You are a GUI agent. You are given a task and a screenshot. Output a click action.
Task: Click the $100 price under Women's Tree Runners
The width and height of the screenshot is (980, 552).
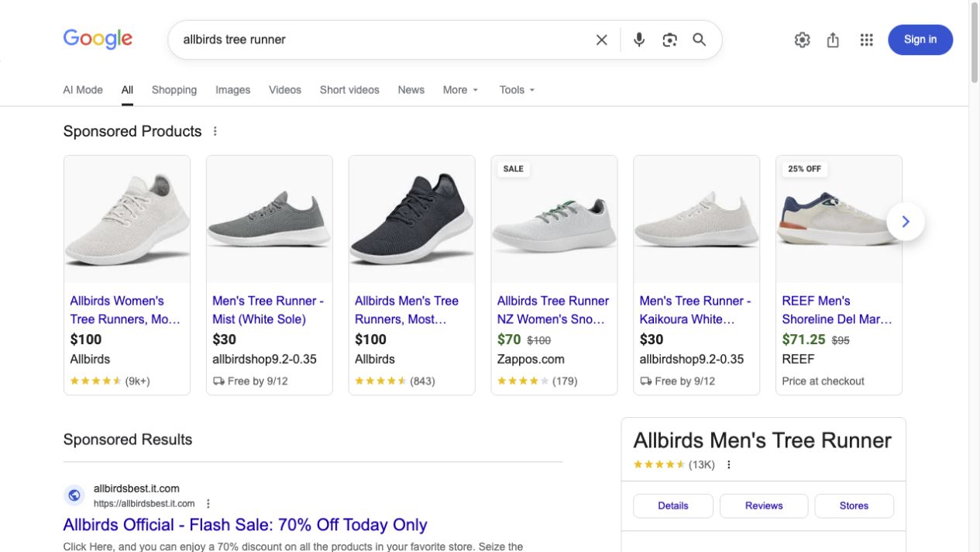tap(86, 340)
